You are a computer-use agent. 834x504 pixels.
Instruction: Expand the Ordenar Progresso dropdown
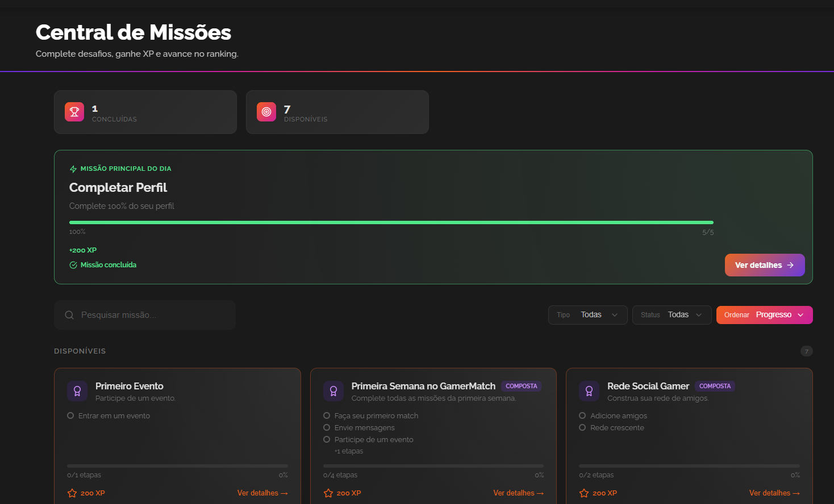coord(764,315)
